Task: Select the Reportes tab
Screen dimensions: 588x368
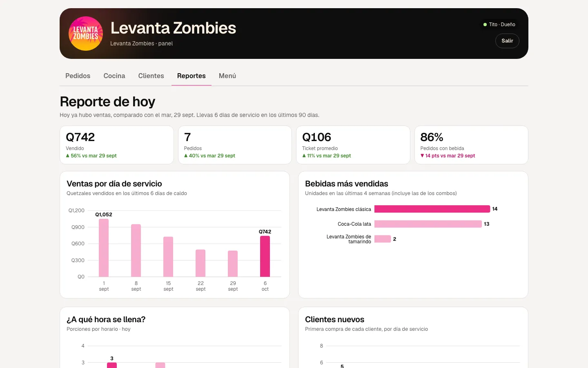Action: click(192, 76)
